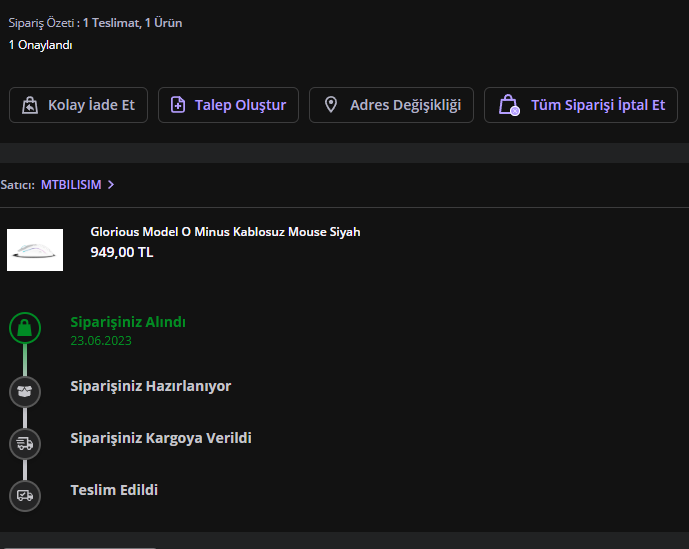The image size is (689, 549).
Task: Click the green Siparişiniz Alındı status icon
Action: coord(25,328)
